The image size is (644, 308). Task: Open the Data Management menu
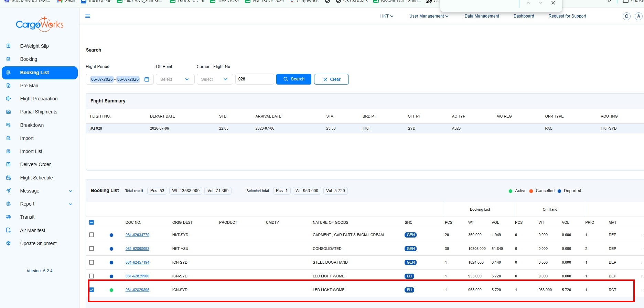point(482,16)
